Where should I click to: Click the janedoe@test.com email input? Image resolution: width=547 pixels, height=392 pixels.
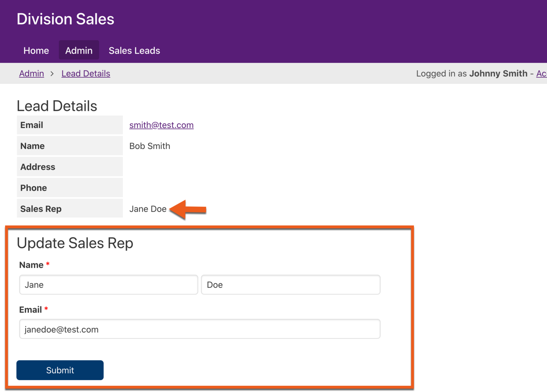199,329
